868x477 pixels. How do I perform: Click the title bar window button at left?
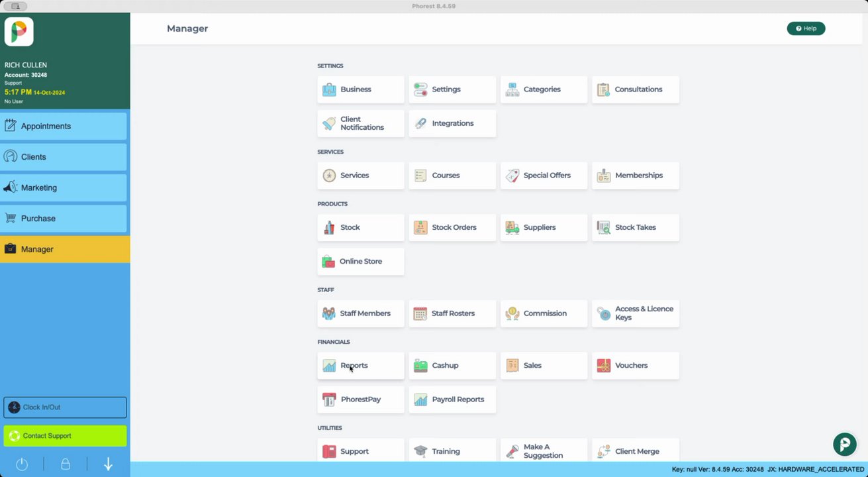(x=15, y=6)
